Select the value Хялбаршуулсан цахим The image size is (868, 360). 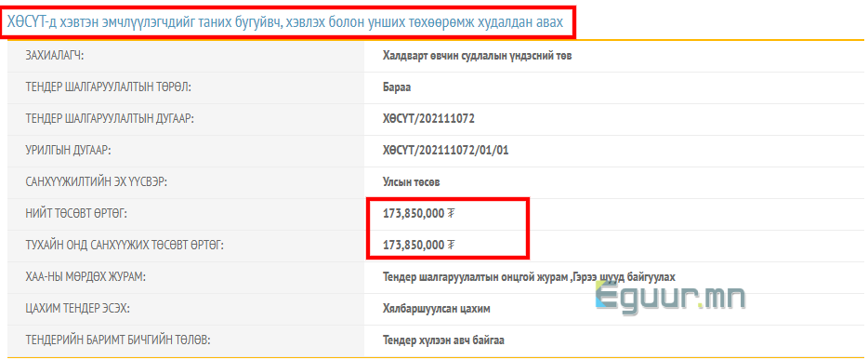click(436, 309)
